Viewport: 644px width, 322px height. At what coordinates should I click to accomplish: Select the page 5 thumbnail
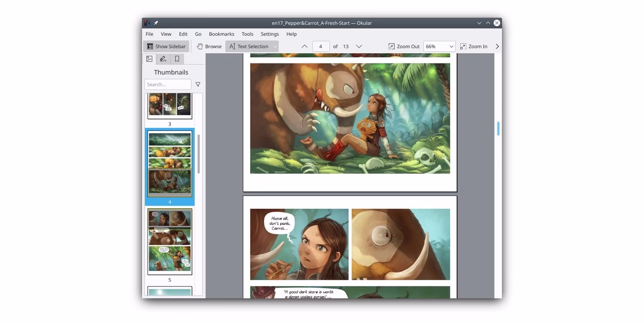click(x=170, y=241)
